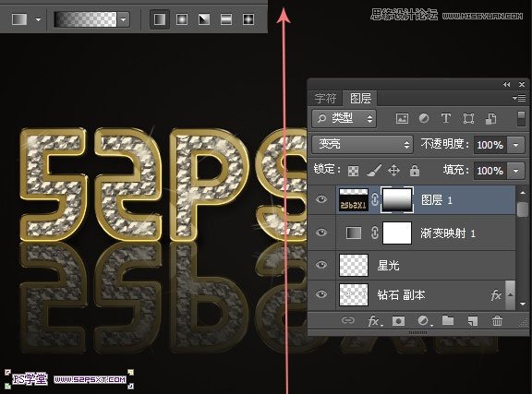Click the layers scrollbar down arrow
Screen dimensions: 532x394
523,304
